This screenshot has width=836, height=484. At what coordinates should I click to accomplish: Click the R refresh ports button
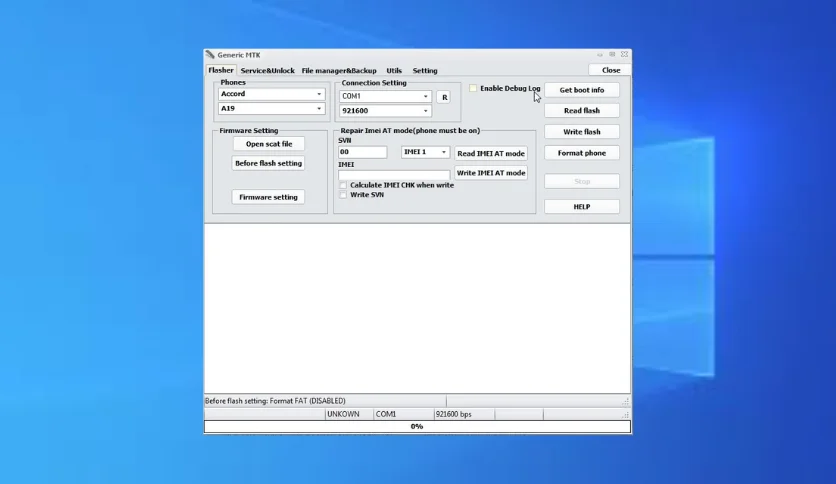point(444,97)
